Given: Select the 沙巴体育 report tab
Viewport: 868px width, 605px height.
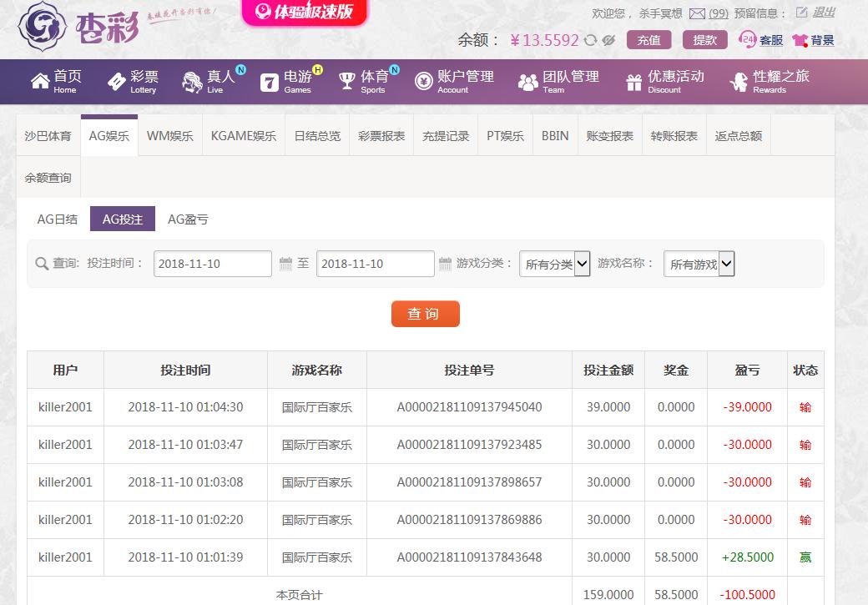Looking at the screenshot, I should click(x=48, y=136).
